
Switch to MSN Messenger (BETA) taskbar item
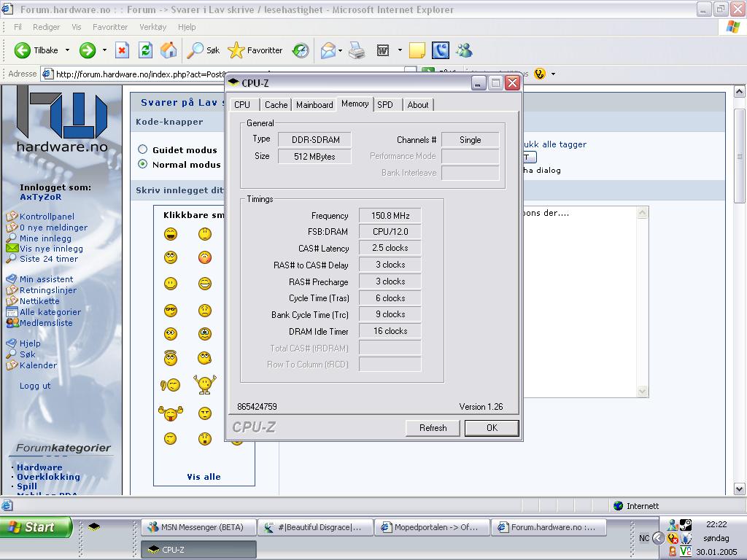[x=198, y=527]
